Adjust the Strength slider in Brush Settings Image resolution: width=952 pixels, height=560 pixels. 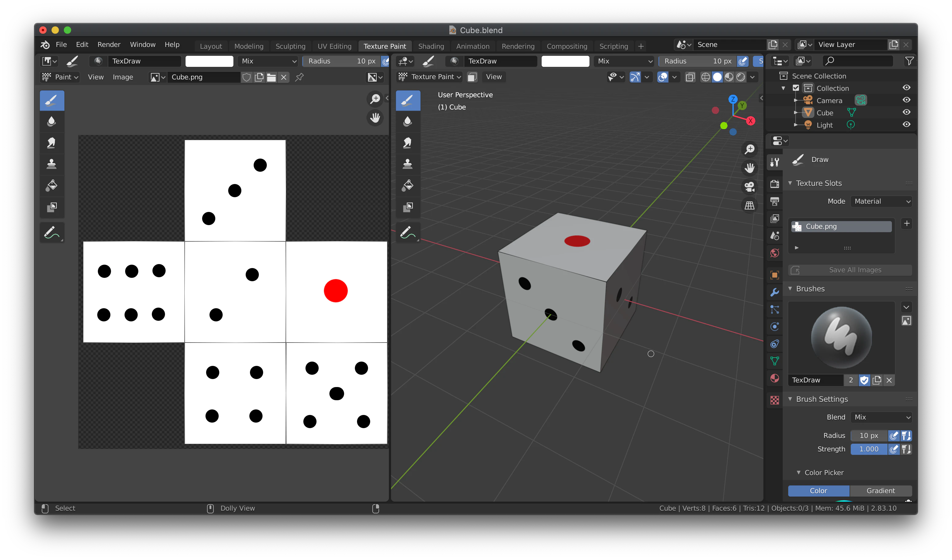(869, 449)
